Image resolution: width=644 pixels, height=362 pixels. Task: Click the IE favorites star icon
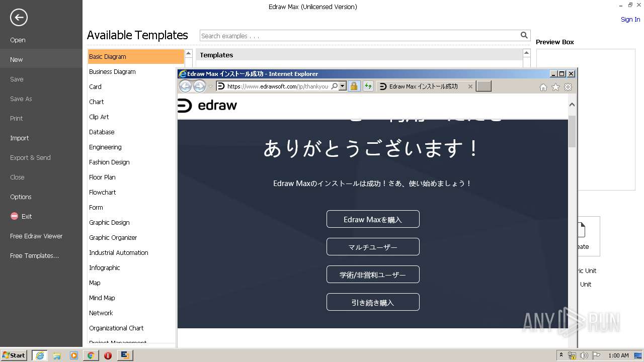coord(555,87)
